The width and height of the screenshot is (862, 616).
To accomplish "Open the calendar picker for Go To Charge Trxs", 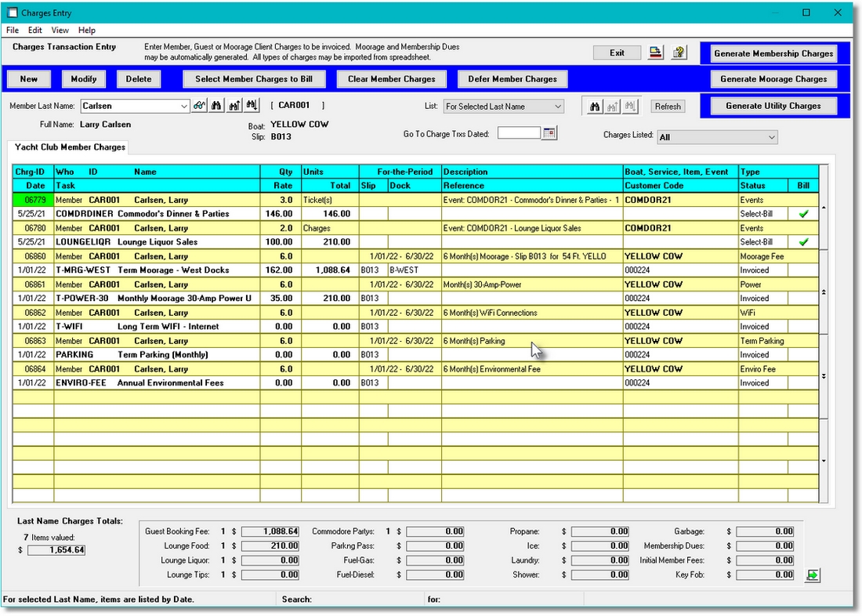I will pos(549,132).
